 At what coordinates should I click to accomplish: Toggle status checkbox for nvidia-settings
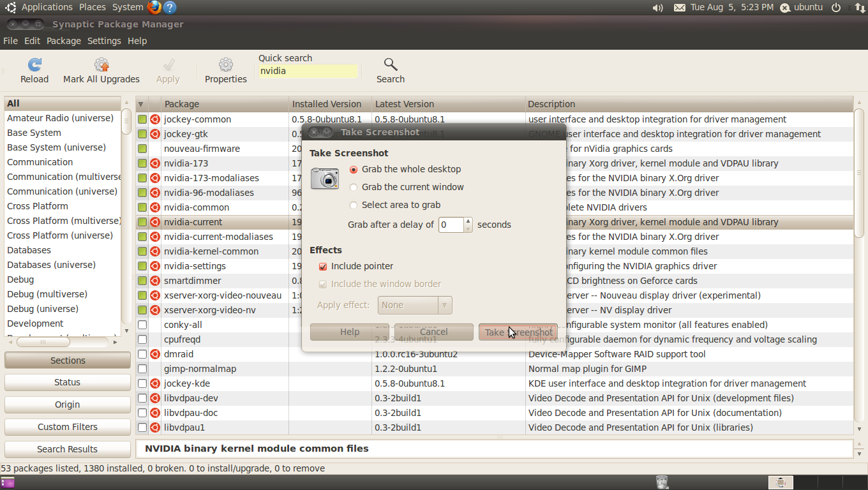pyautogui.click(x=142, y=266)
